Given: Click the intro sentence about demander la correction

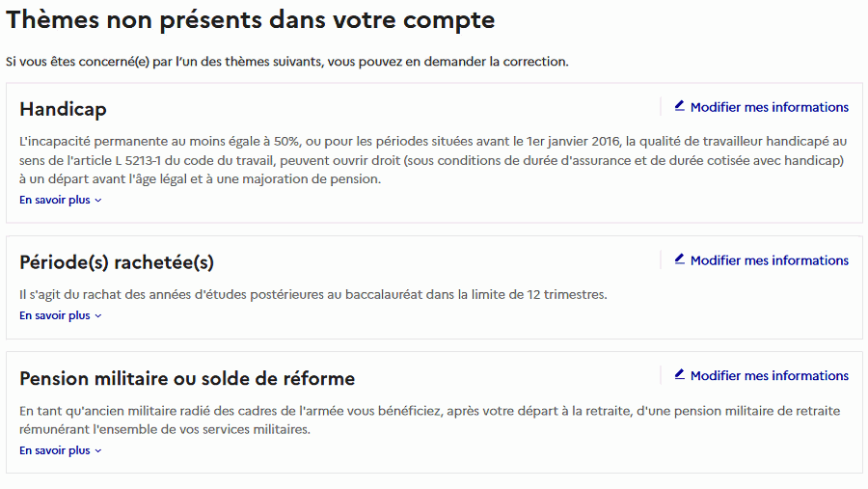Looking at the screenshot, I should point(287,62).
